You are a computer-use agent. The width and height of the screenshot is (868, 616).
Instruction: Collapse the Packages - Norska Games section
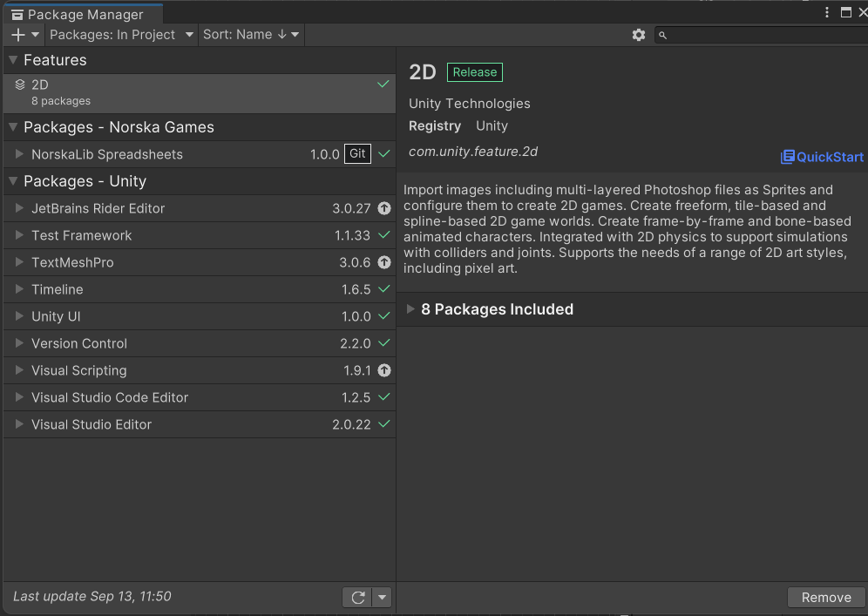point(13,126)
